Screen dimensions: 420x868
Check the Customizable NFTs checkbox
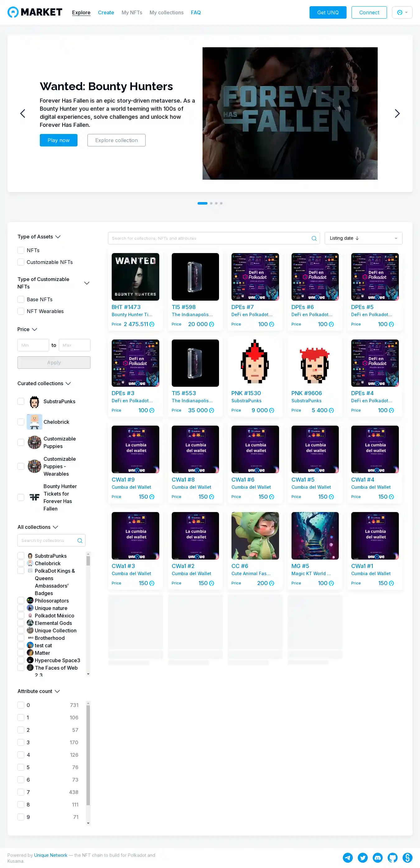[x=21, y=262]
